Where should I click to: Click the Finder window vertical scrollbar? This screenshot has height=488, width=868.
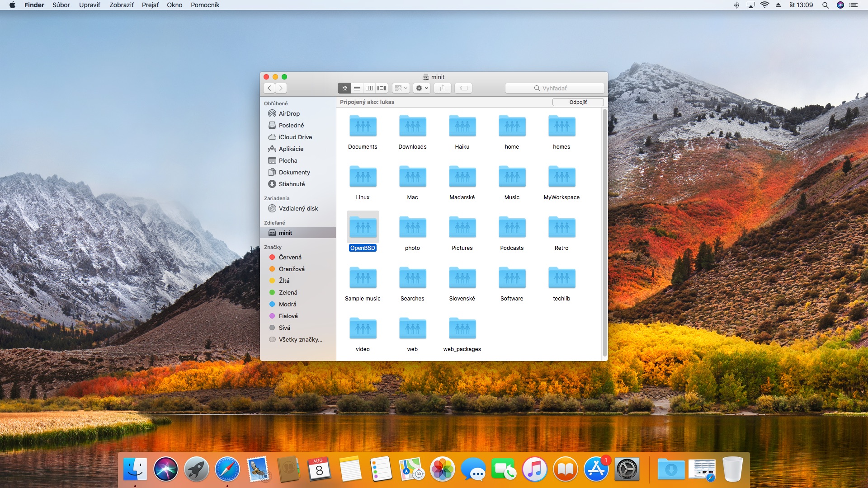click(605, 233)
